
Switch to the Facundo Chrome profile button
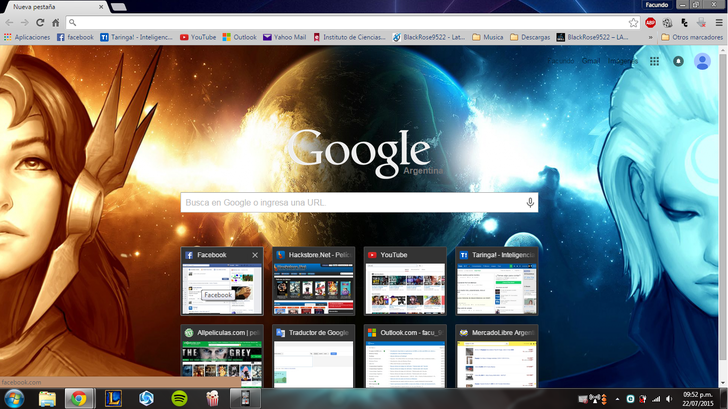(656, 5)
